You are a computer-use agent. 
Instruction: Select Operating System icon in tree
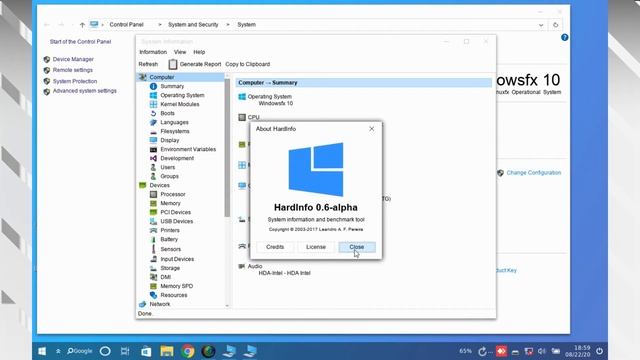tap(153, 95)
